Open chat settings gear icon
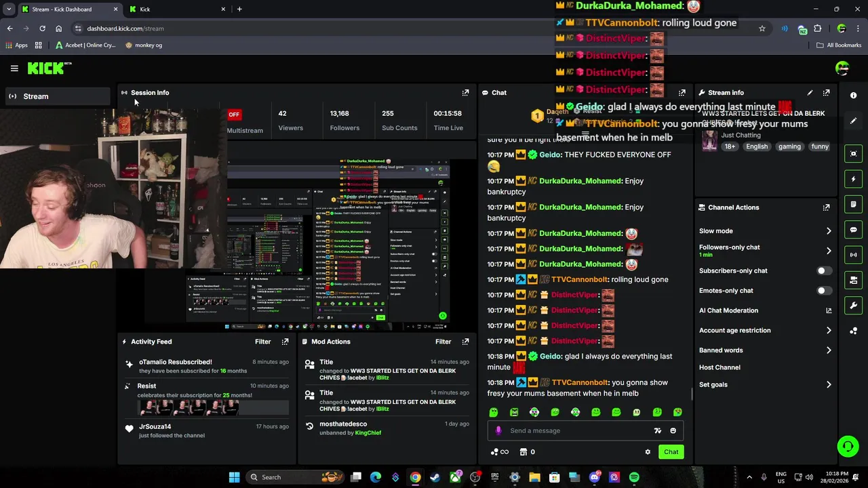868x488 pixels. [x=648, y=452]
